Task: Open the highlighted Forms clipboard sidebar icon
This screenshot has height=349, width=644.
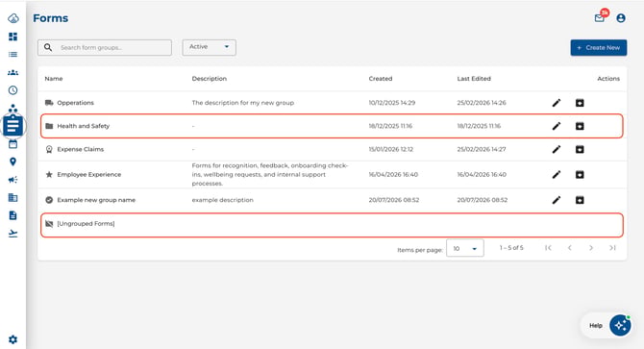Action: click(x=13, y=125)
